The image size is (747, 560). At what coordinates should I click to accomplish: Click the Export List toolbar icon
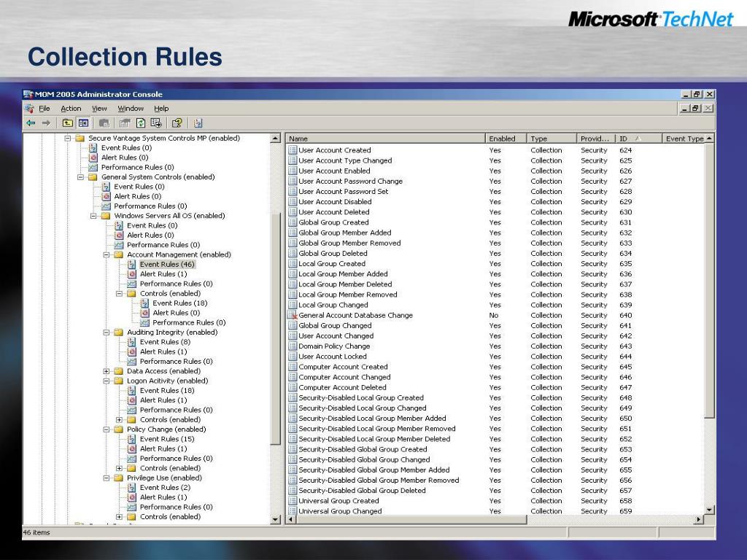click(156, 122)
